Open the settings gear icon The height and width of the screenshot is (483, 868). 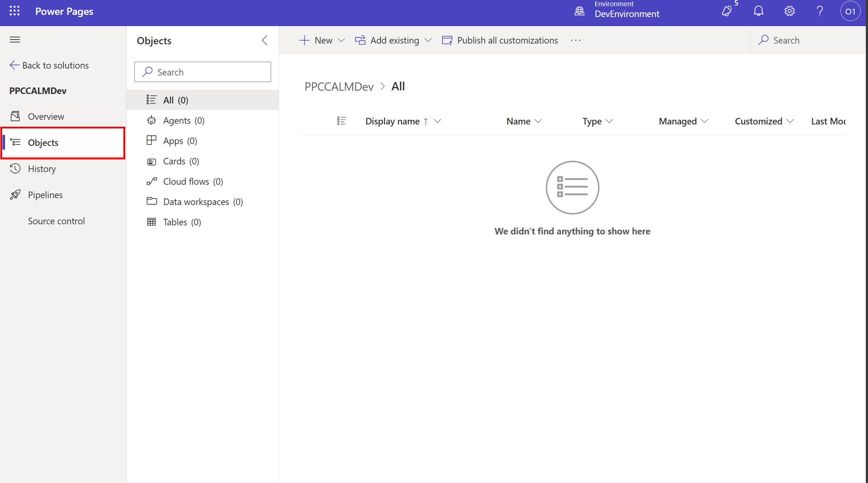(x=789, y=11)
